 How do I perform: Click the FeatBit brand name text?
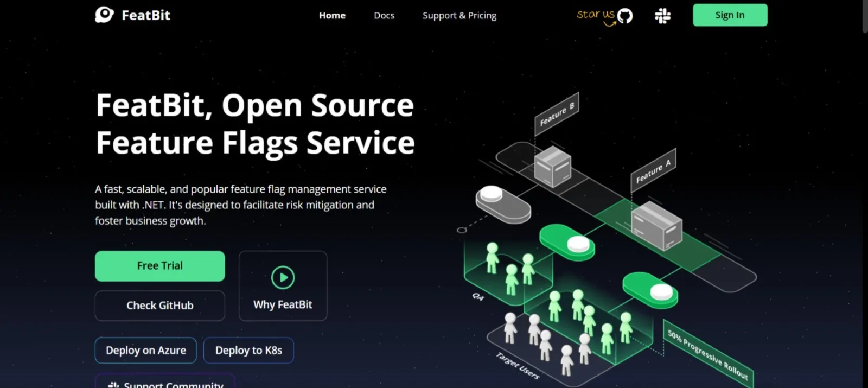[146, 15]
